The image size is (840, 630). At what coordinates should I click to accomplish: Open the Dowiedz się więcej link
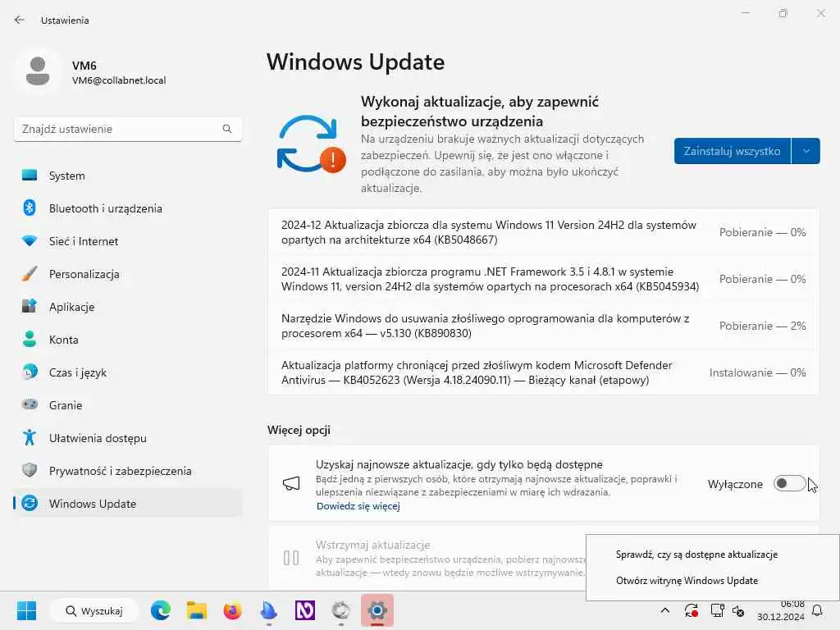click(358, 506)
